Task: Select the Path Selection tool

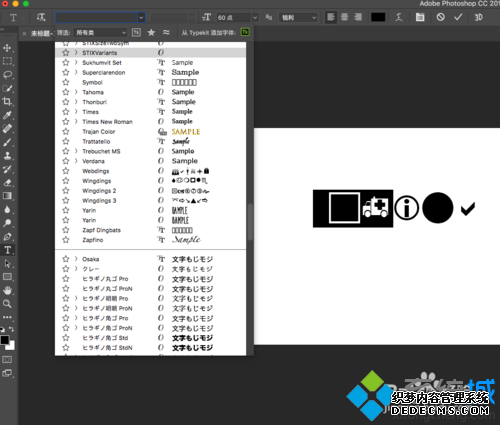Action: pos(7,264)
